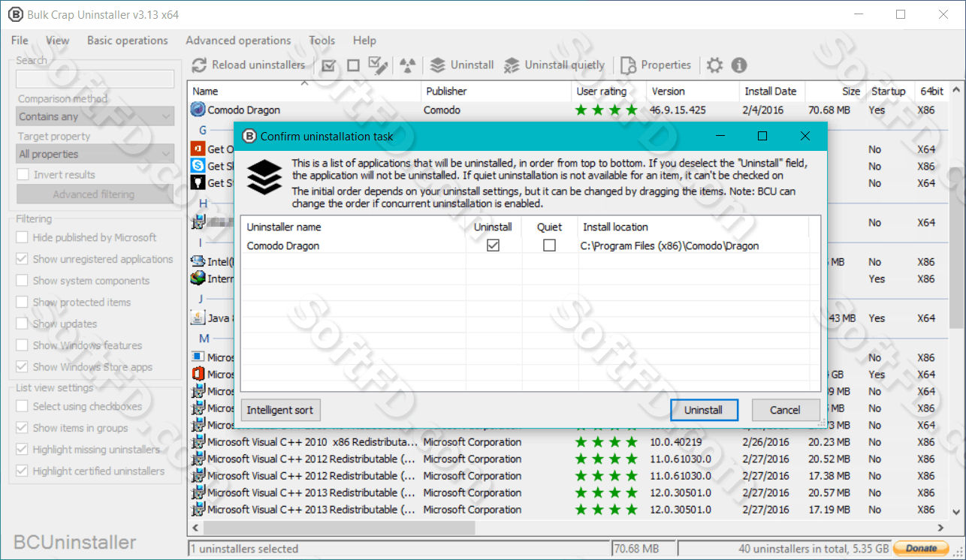Click the black lightbulb Get Started icon

click(198, 182)
